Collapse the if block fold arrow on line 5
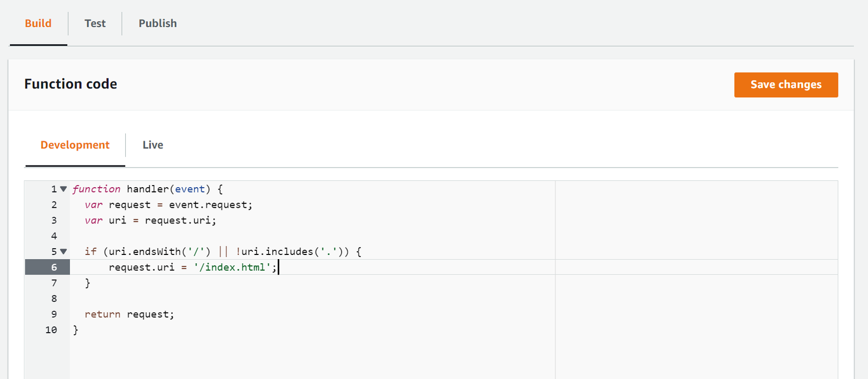 click(64, 252)
